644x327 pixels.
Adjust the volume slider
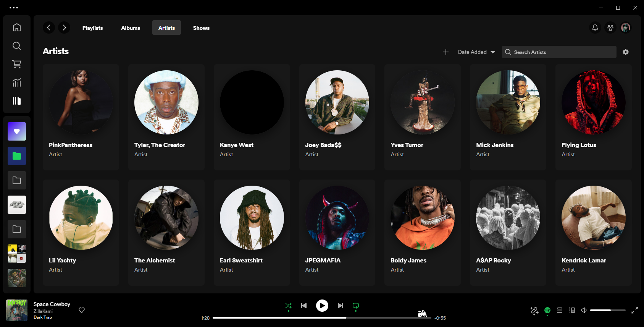click(608, 310)
